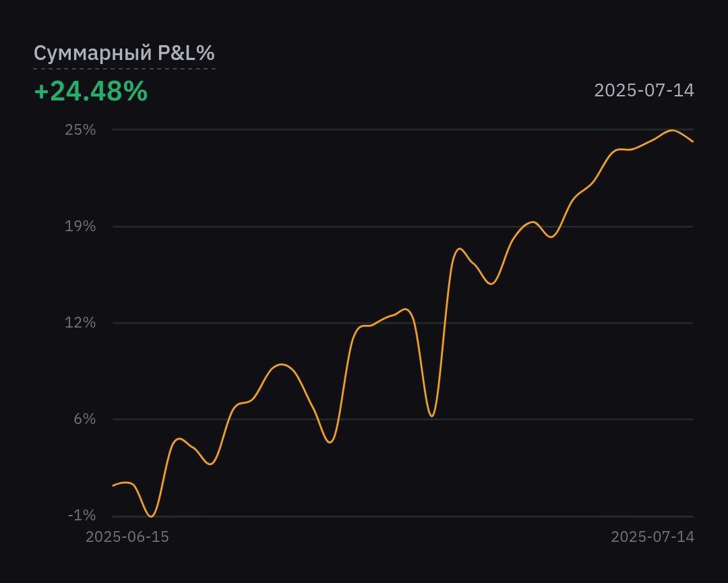The height and width of the screenshot is (583, 728).
Task: Click the line's lowest point near -1%
Action: 151,516
